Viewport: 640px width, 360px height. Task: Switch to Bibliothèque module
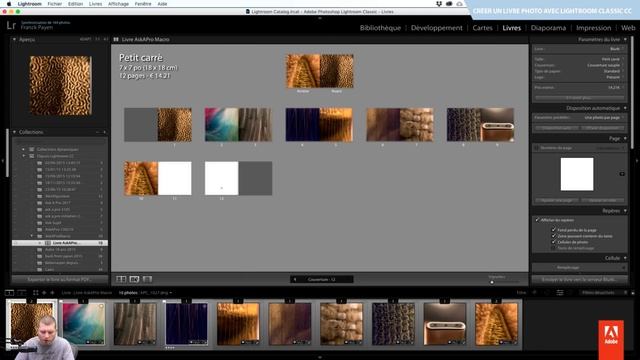click(380, 28)
